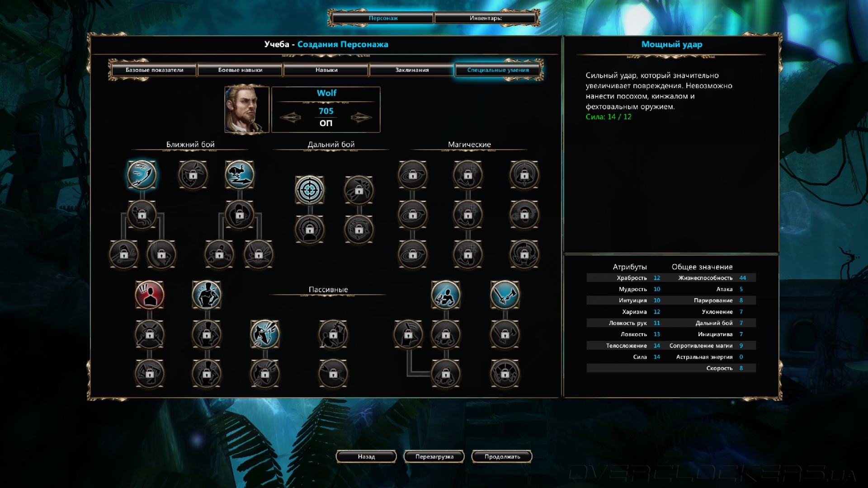Click Wolf's character portrait
Screen dimensions: 868x488
(x=247, y=109)
